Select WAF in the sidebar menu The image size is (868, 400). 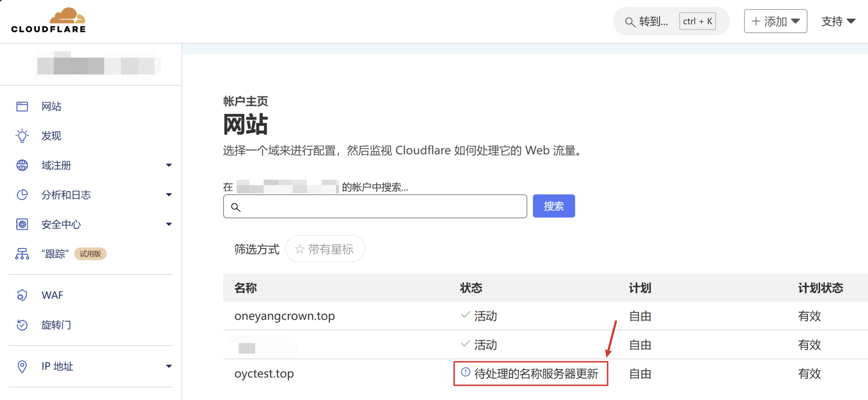[52, 295]
